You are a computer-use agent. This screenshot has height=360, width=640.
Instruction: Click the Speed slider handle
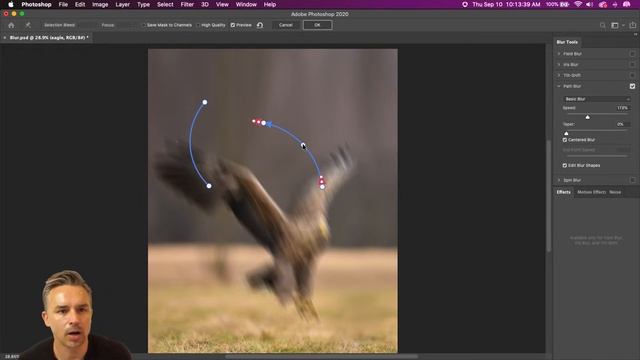[587, 117]
